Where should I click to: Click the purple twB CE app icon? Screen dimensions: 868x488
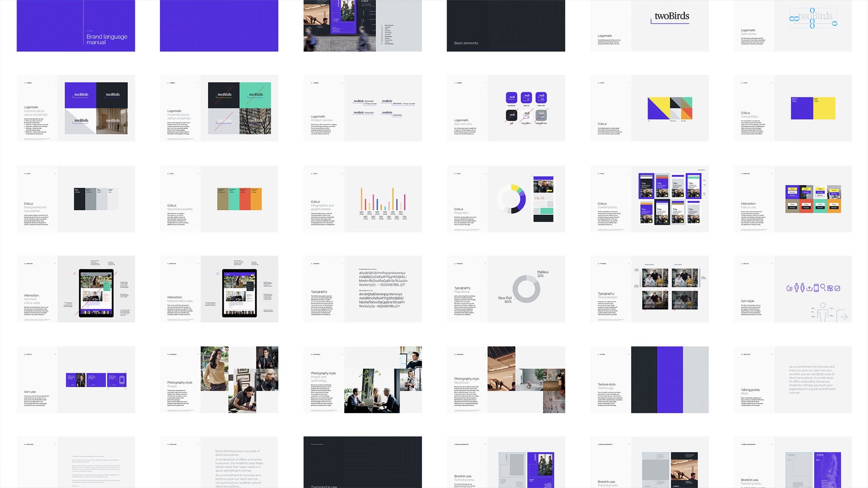pyautogui.click(x=526, y=97)
